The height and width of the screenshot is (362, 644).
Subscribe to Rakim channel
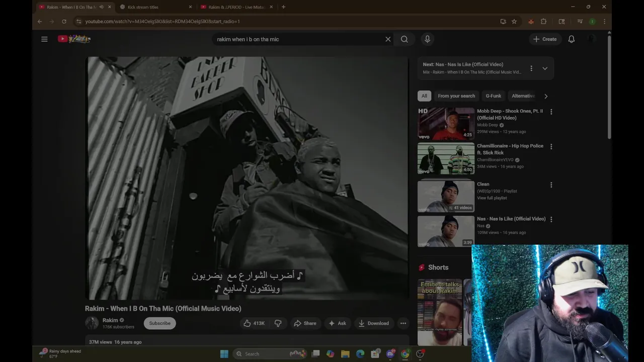(x=159, y=323)
